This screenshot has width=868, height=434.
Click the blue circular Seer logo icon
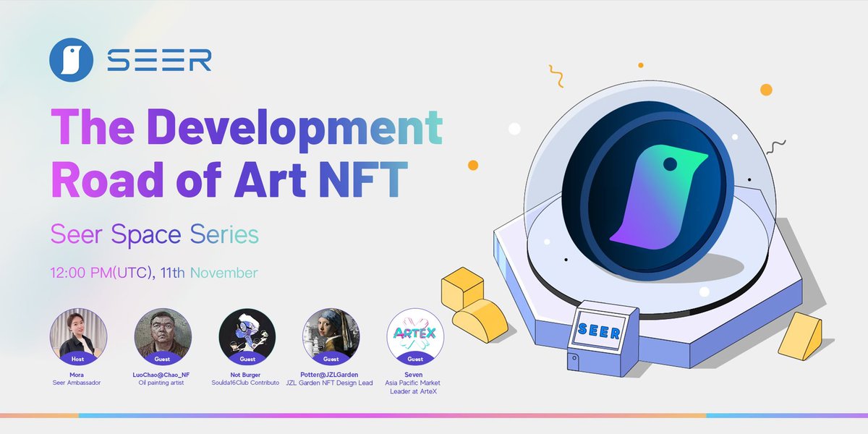pos(72,60)
